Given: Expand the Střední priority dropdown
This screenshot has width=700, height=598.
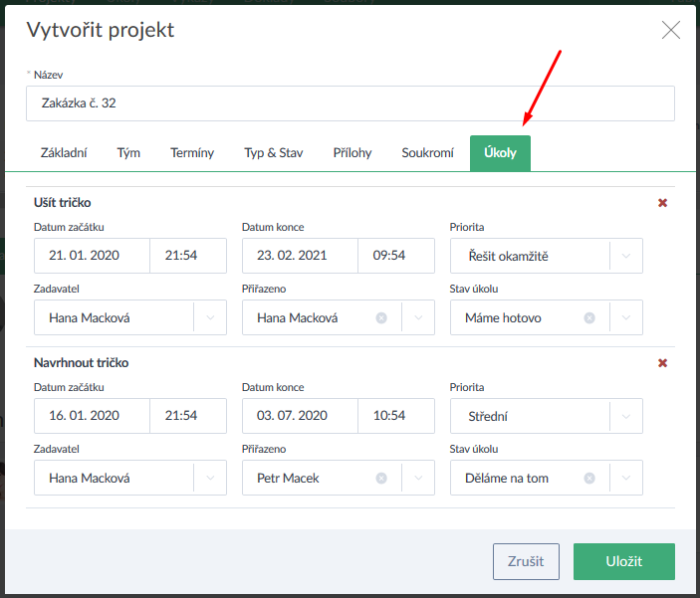Looking at the screenshot, I should pos(625,416).
